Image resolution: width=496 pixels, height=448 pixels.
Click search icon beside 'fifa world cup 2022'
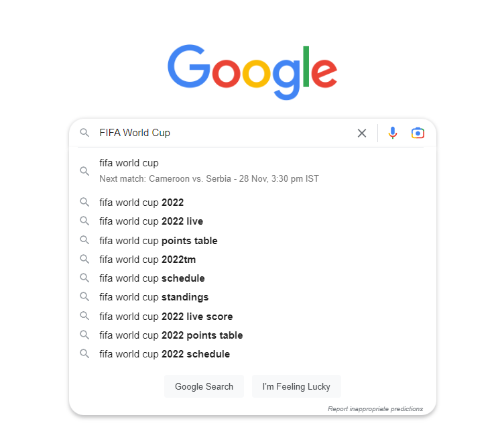[84, 202]
